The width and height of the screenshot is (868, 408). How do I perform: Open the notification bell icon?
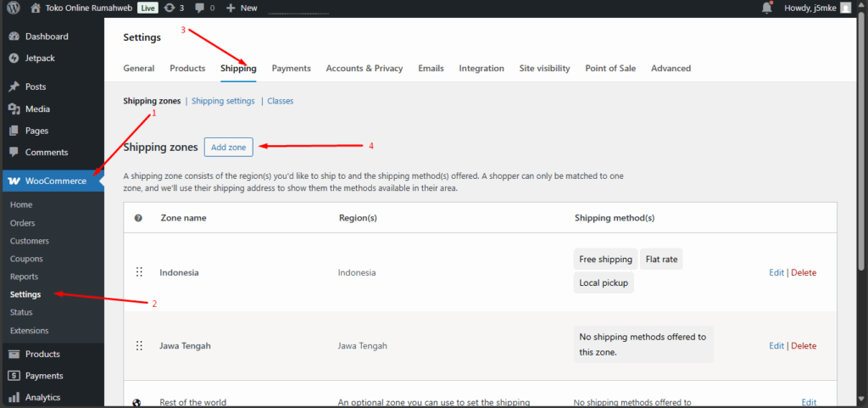pyautogui.click(x=767, y=8)
